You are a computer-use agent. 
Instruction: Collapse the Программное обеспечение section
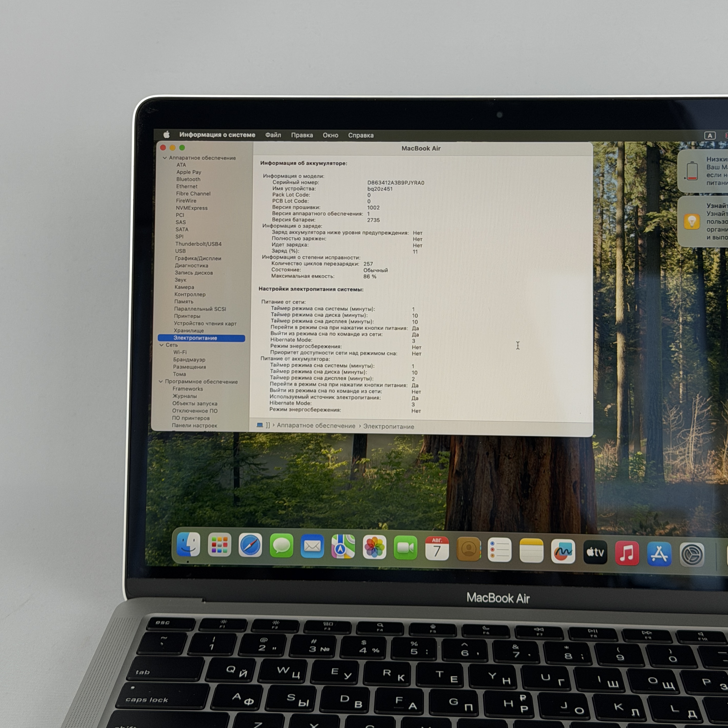(161, 381)
